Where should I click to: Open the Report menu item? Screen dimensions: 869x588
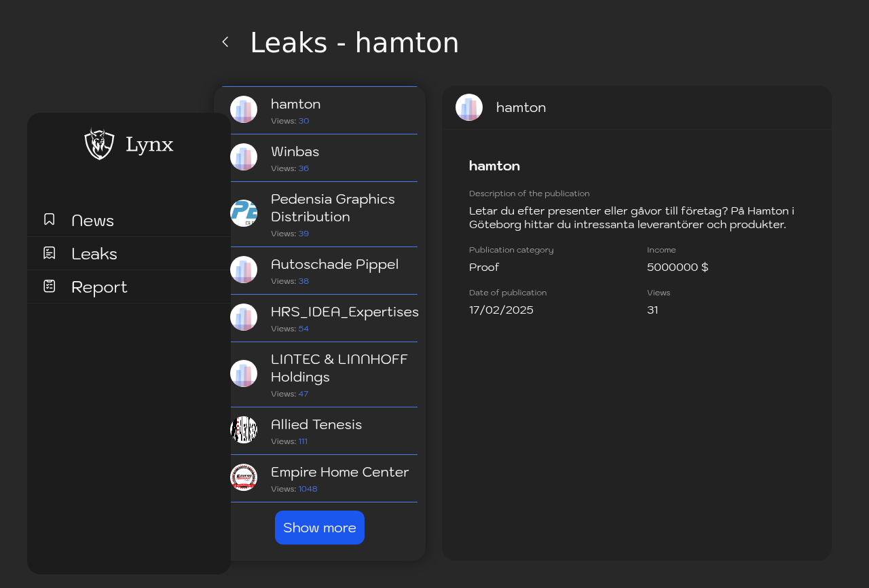pyautogui.click(x=129, y=287)
